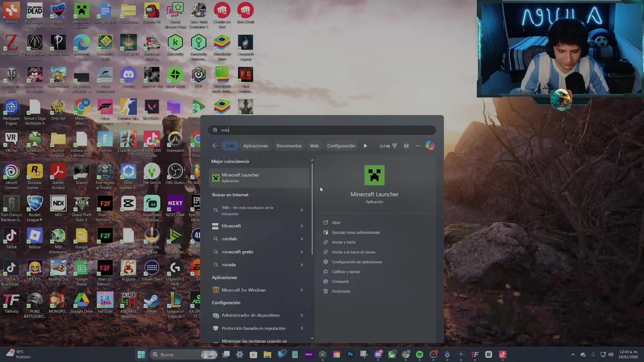Open the Xmind desktop shortcut

(x=11, y=14)
